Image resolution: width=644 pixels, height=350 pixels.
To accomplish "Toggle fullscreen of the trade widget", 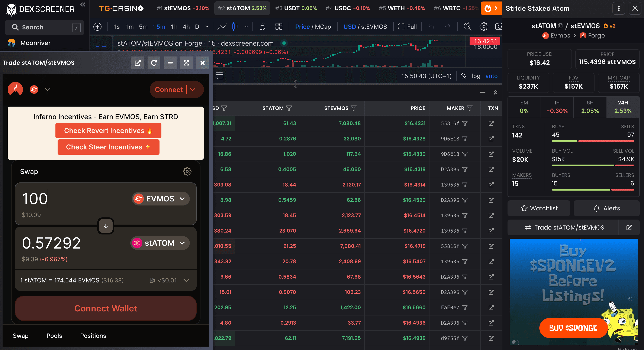I will coord(187,63).
